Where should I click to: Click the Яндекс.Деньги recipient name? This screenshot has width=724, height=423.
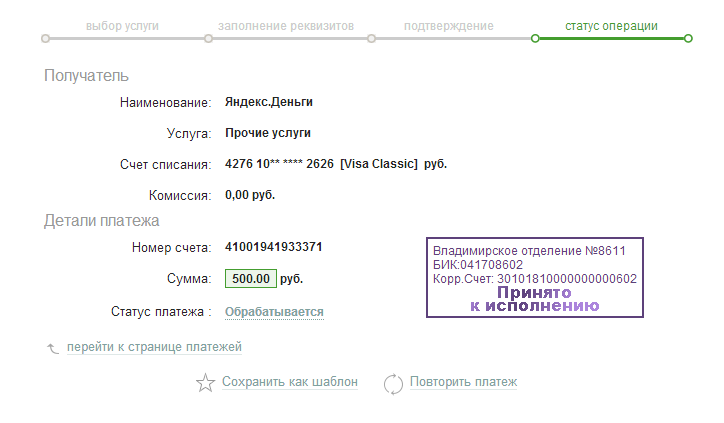coord(269,102)
